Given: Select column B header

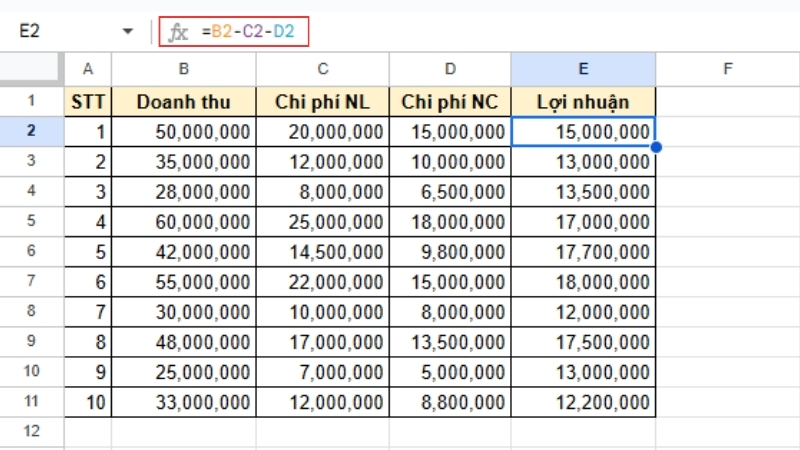Looking at the screenshot, I should 183,69.
